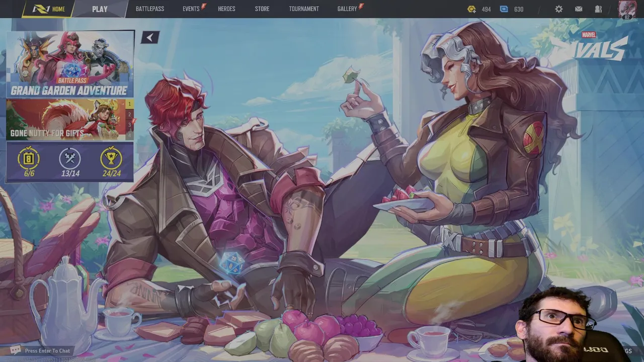This screenshot has height=362, width=644.
Task: Open the player avatar profile
Action: pos(626,9)
